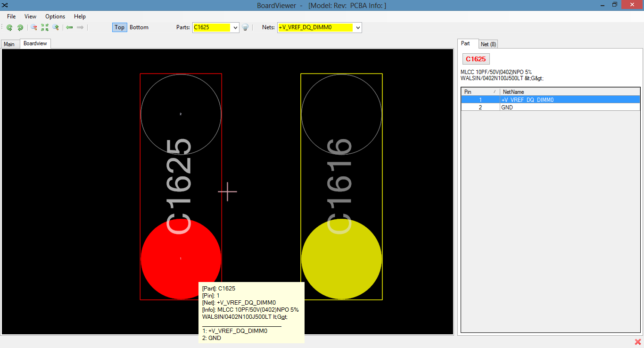This screenshot has width=644, height=348.
Task: Click the zoom out magnifier icon
Action: [x=34, y=27]
